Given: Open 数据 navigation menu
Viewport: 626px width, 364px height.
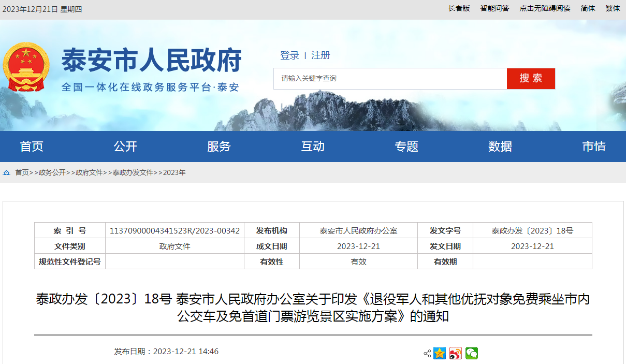Looking at the screenshot, I should tap(500, 147).
